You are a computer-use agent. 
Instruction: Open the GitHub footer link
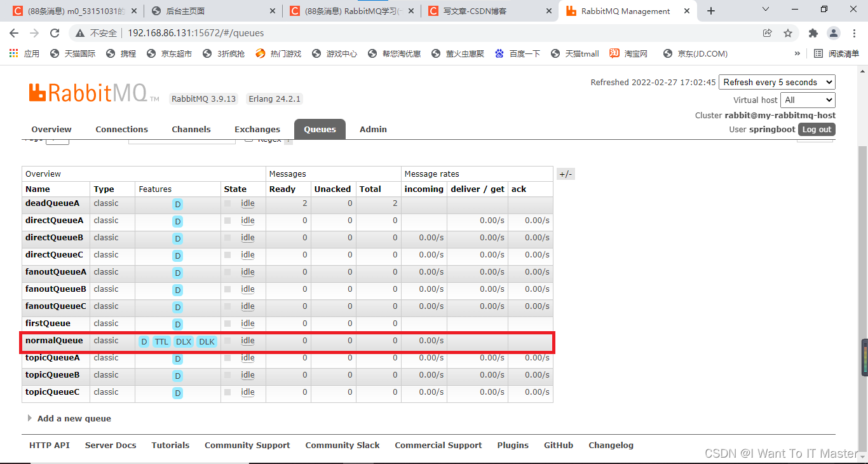coord(559,445)
